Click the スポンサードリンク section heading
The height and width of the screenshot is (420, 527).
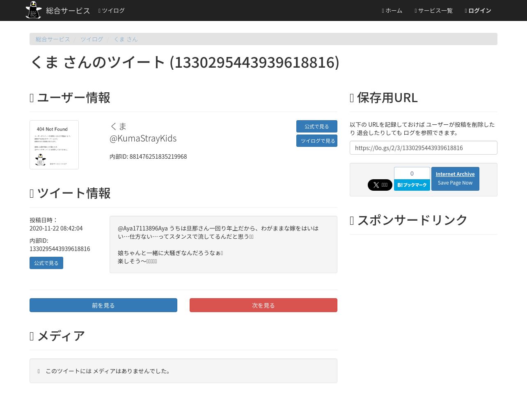tap(409, 220)
